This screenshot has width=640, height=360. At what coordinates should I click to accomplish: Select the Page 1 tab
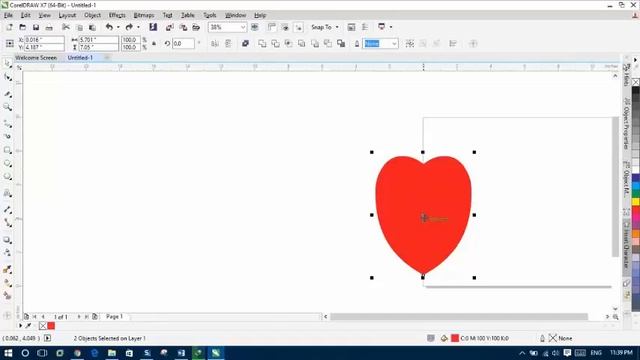(114, 317)
